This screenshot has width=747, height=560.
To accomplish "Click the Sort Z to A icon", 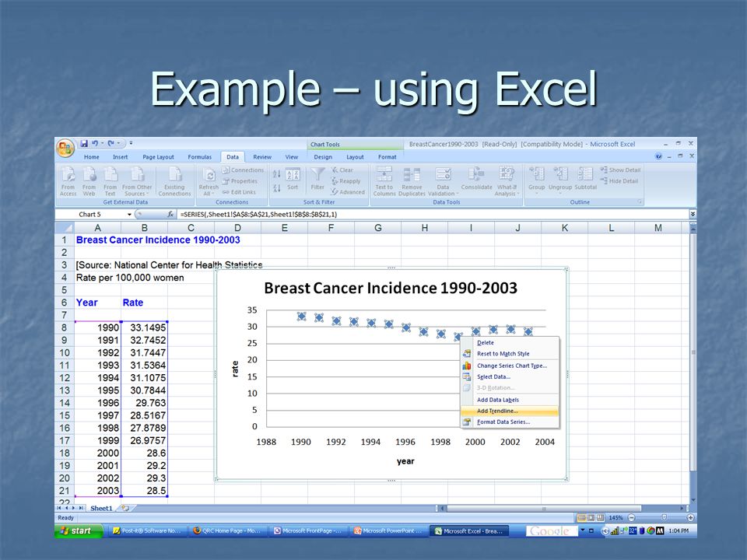I will 277,188.
